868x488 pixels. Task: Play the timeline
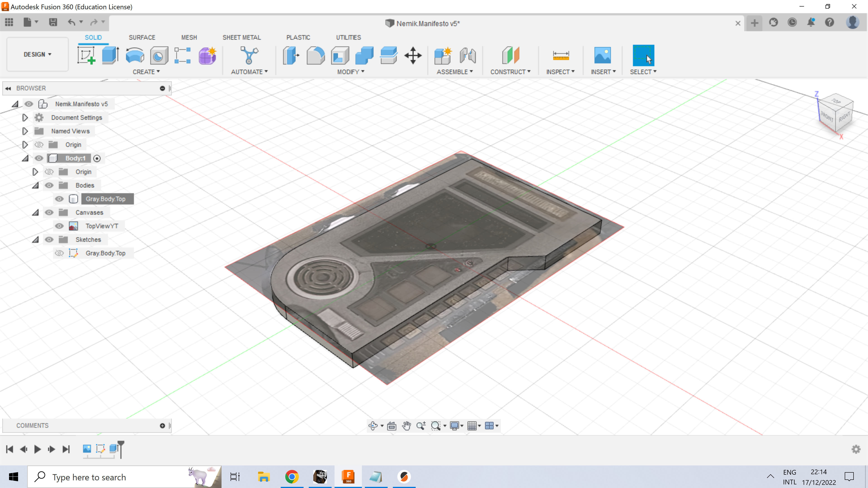pyautogui.click(x=37, y=449)
